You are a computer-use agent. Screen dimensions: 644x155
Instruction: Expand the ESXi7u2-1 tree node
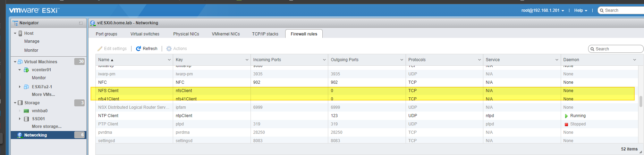point(19,87)
